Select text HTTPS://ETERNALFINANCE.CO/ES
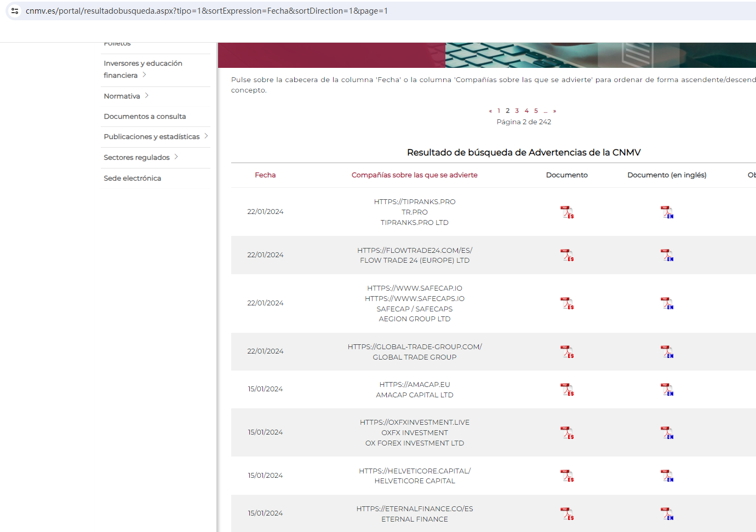Viewport: 756px width, 532px height. [x=415, y=509]
